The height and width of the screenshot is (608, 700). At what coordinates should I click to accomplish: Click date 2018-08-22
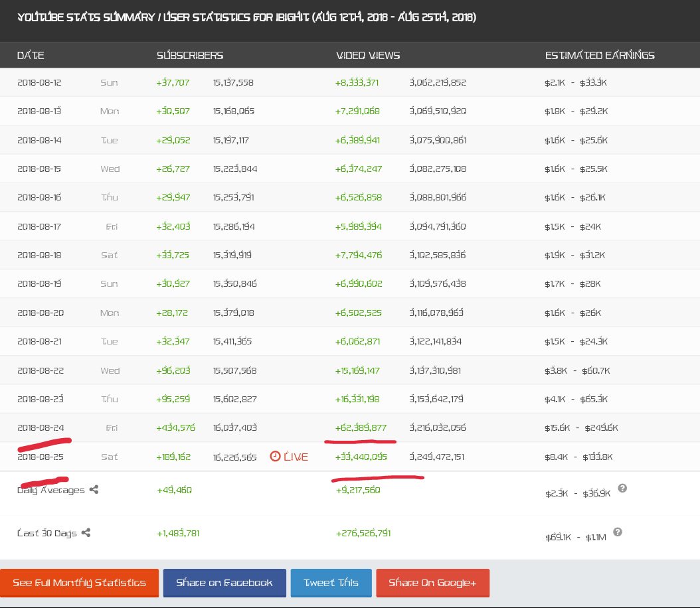pos(41,370)
